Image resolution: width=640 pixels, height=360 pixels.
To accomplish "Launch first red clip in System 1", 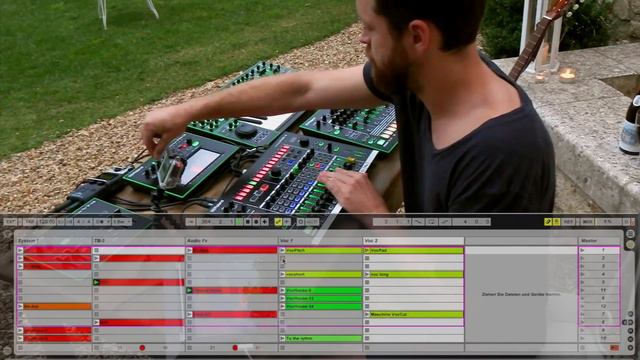I will click(20, 250).
